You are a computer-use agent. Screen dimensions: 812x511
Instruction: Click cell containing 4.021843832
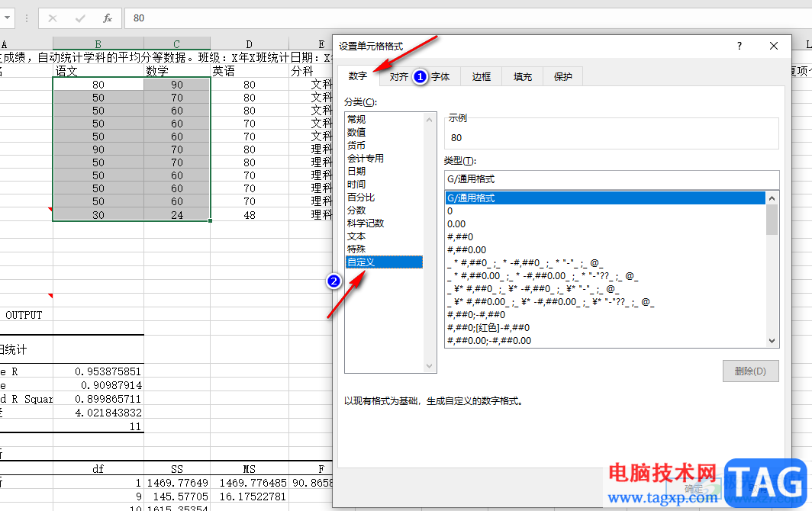tap(98, 413)
